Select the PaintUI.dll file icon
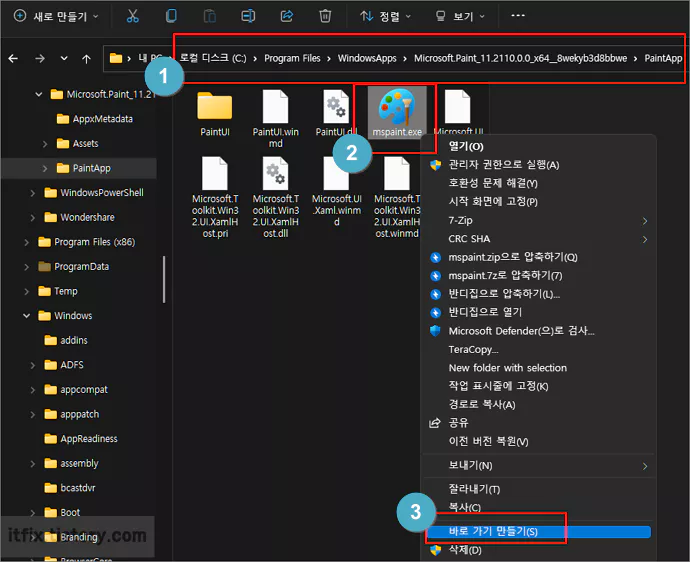This screenshot has height=562, width=690. (336, 114)
